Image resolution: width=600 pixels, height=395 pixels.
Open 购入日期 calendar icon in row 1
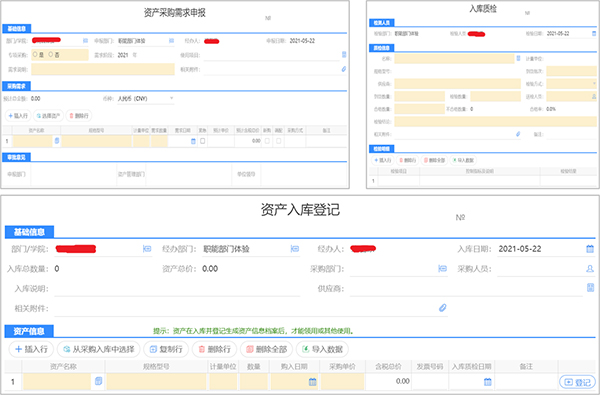313,382
